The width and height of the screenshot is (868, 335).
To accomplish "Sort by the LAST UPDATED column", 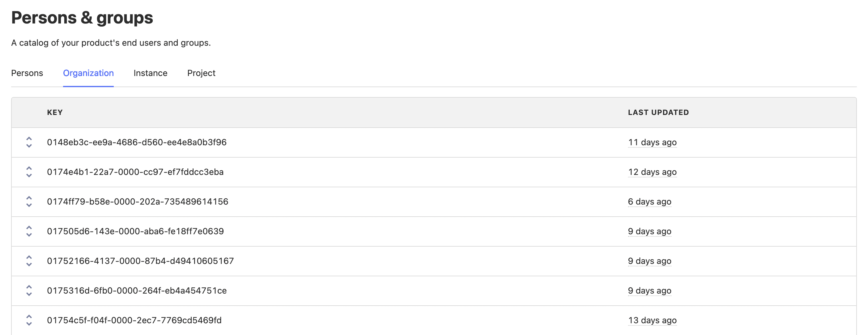I will 658,112.
